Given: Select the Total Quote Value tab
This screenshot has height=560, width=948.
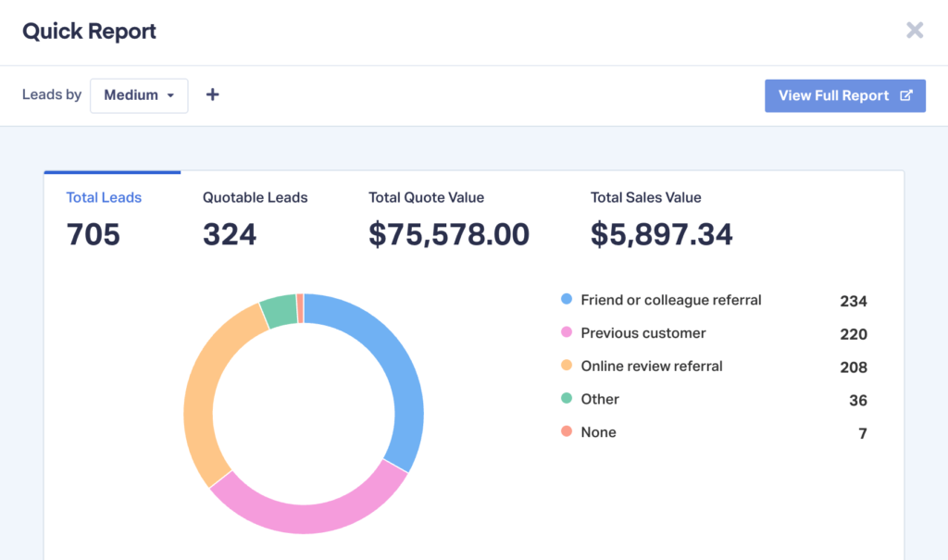Looking at the screenshot, I should point(426,197).
